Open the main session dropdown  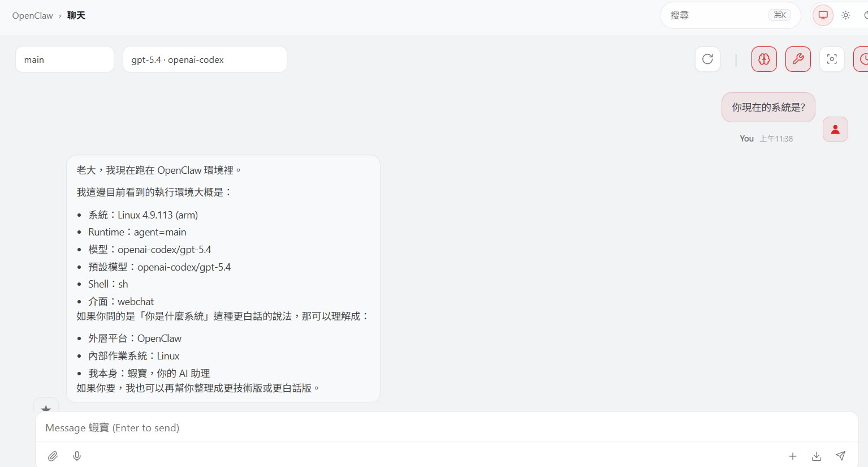64,59
